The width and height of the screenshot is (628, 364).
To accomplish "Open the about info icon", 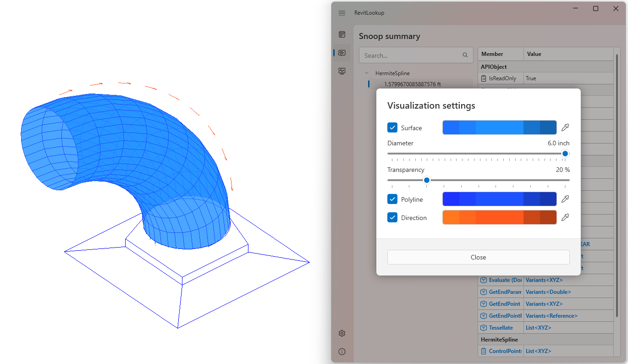I will click(x=342, y=352).
